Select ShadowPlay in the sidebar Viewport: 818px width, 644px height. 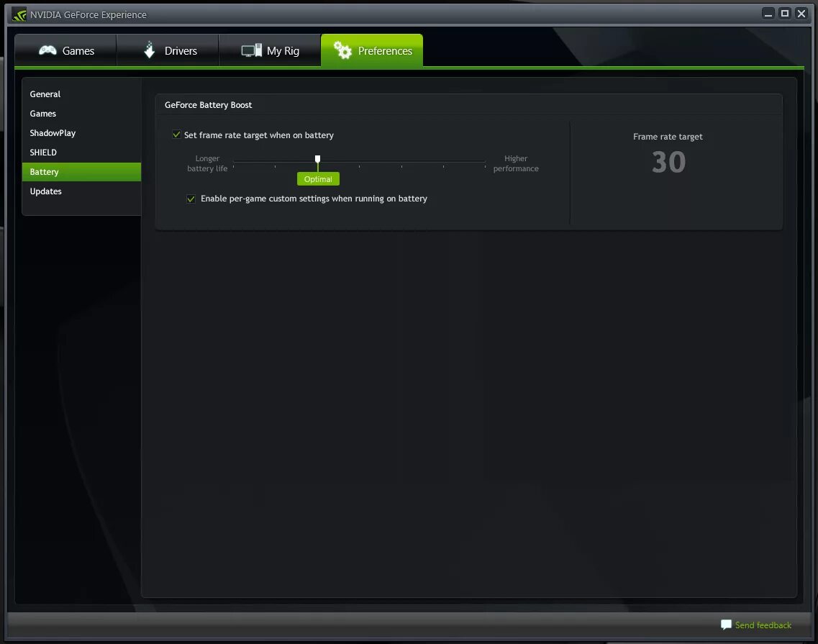click(81, 133)
